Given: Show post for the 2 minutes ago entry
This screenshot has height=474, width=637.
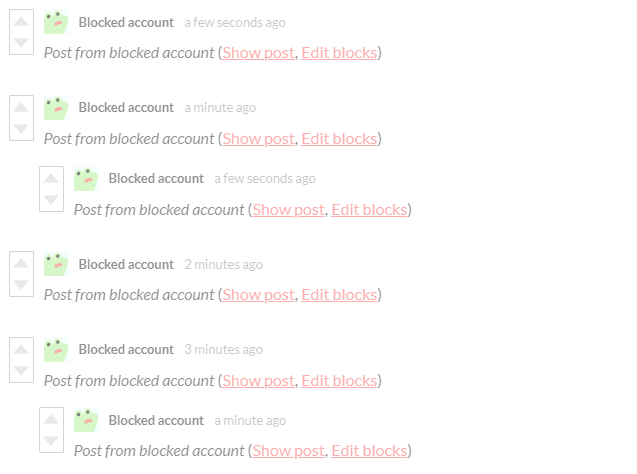Looking at the screenshot, I should coord(258,295).
